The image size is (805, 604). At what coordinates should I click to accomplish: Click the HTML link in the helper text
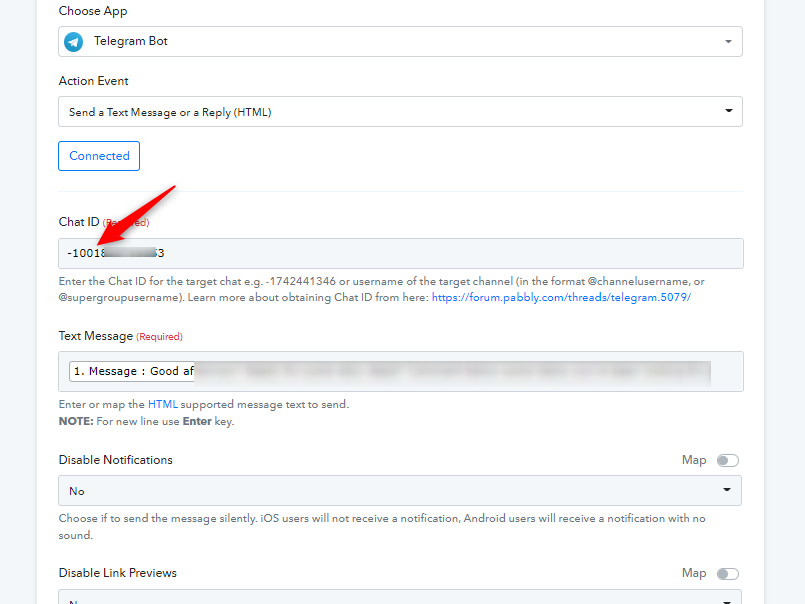coord(161,404)
